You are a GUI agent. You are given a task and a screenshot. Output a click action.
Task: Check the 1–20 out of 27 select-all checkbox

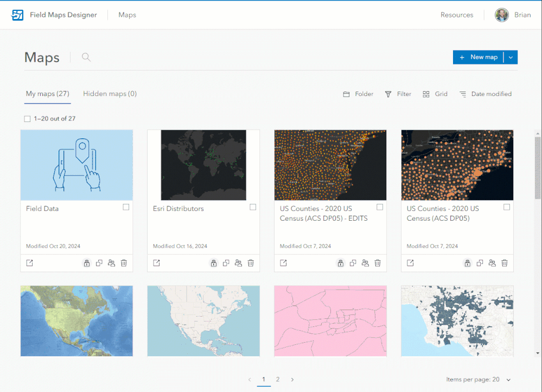coord(27,118)
